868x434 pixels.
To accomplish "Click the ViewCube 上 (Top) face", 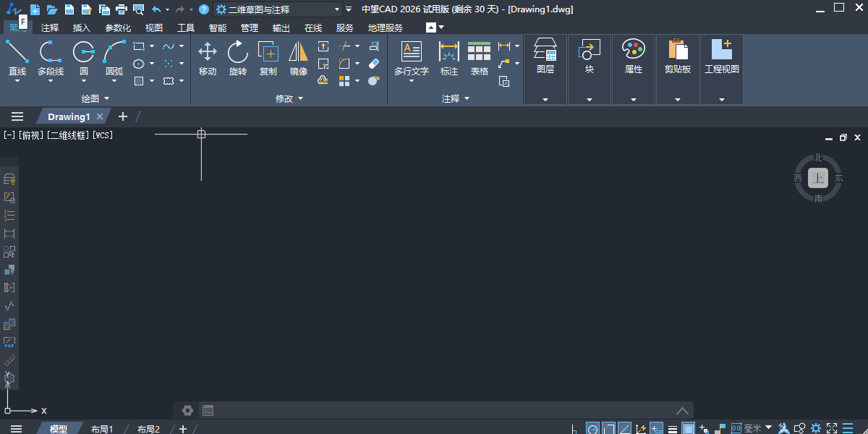I will [818, 178].
